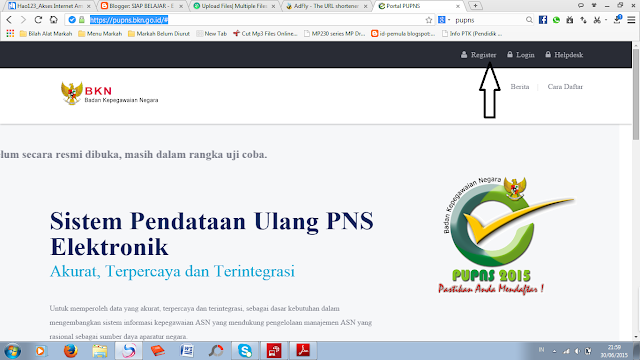Click the blue verified site badge
Screen dimensions: 640x360
coord(72,20)
